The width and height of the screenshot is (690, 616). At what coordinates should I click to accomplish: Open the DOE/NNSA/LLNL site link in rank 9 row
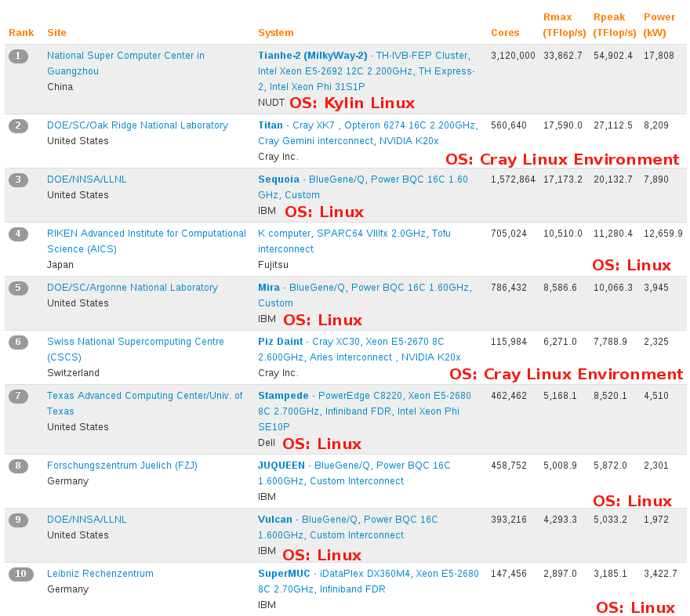87,520
